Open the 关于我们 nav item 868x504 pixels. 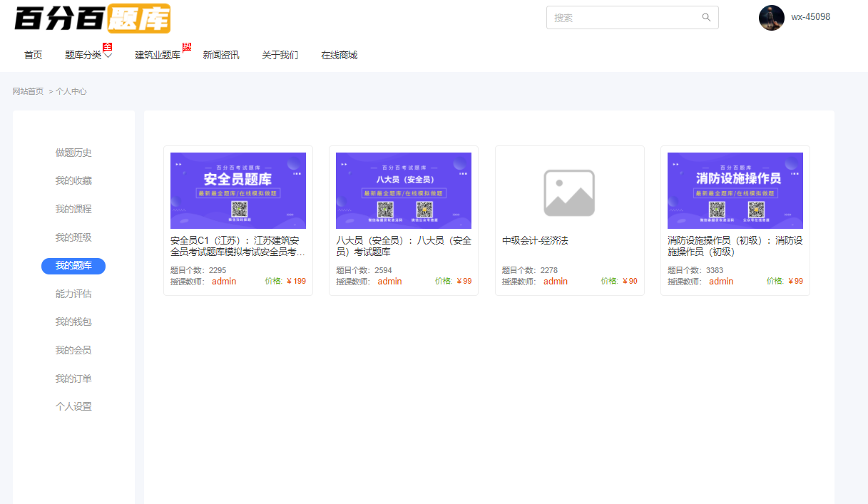(280, 55)
